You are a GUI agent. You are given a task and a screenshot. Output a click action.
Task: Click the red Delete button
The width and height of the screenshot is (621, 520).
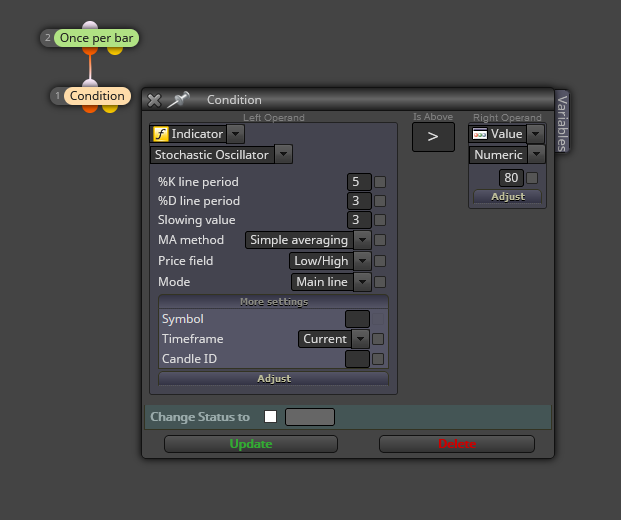coord(457,444)
